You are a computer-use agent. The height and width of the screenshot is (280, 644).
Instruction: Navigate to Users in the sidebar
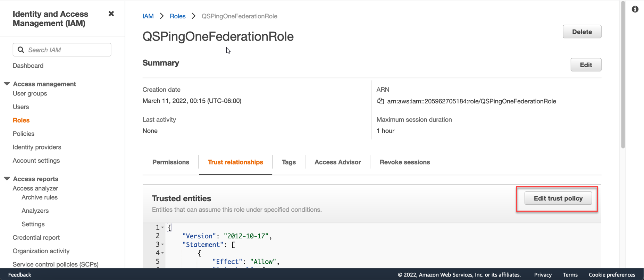[21, 107]
